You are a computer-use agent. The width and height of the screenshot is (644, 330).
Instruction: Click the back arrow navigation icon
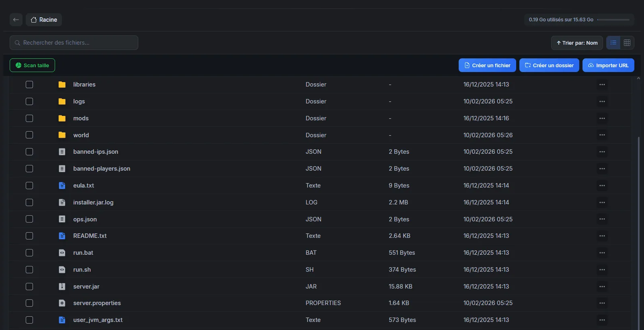(16, 20)
